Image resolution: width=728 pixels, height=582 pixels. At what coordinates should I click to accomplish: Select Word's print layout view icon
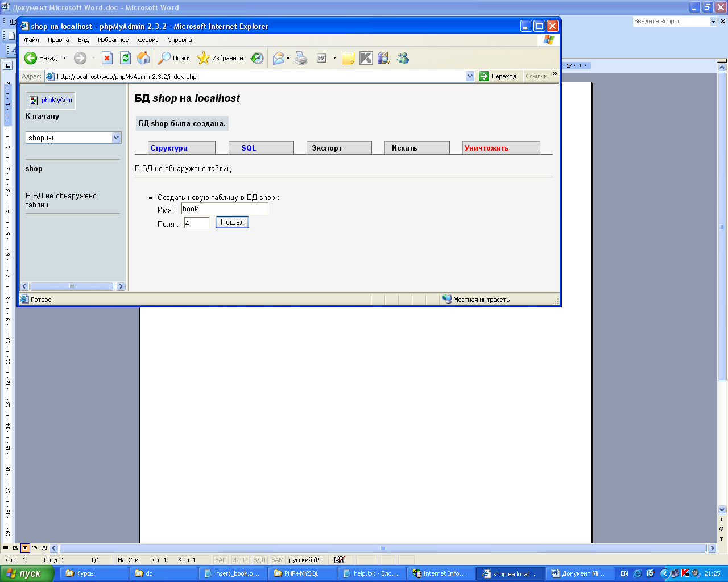tap(25, 548)
